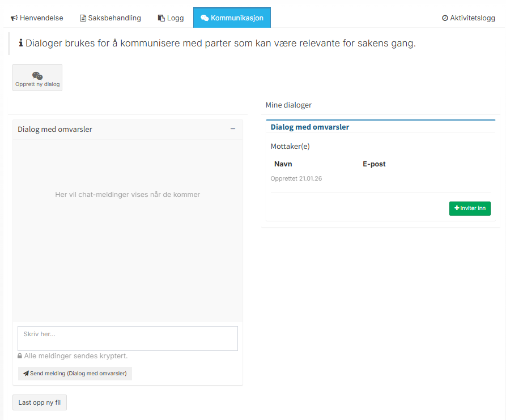506x420 pixels.
Task: Open the Henvendelse tab
Action: point(37,18)
